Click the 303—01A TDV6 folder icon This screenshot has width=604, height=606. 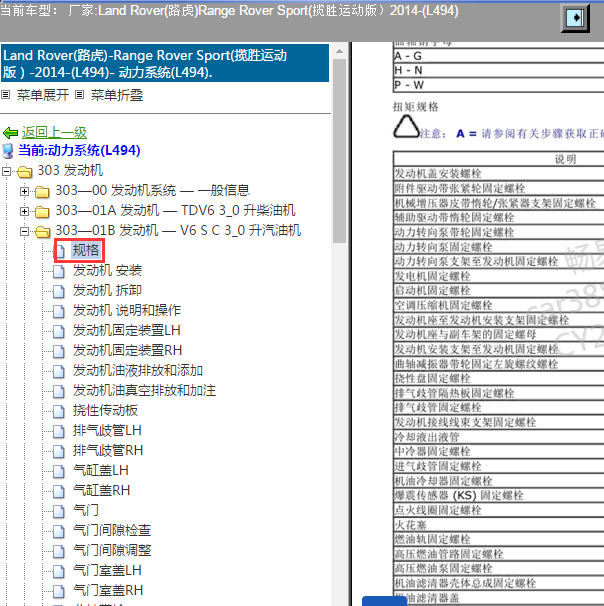42,211
